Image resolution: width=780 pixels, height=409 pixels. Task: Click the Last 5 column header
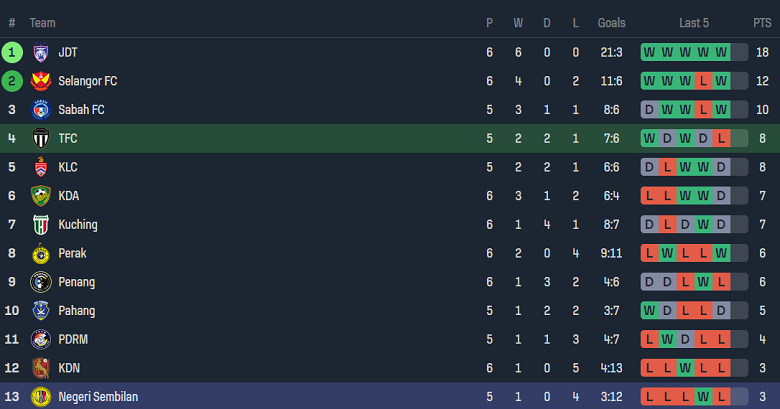(693, 22)
